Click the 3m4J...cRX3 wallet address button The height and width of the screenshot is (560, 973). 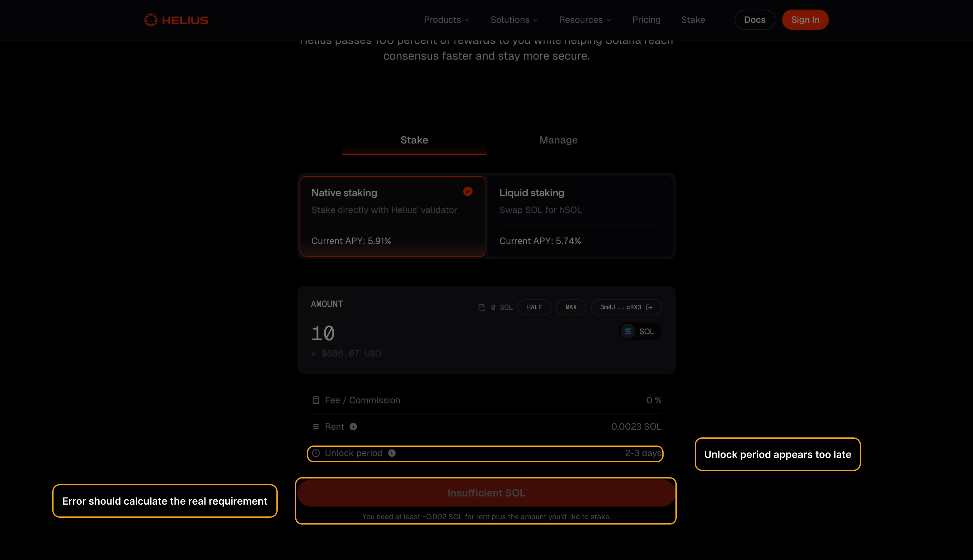pyautogui.click(x=626, y=307)
